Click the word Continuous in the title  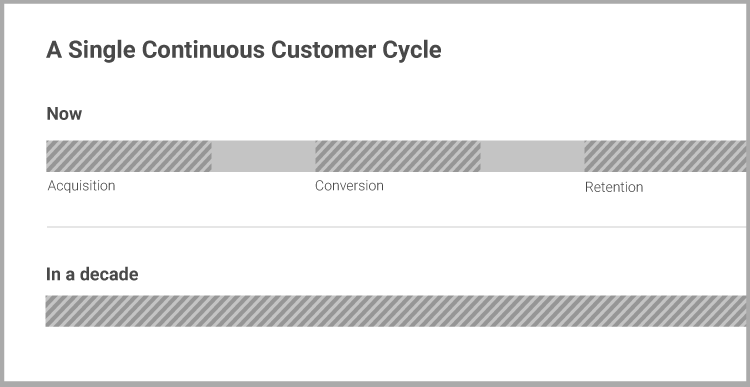click(x=203, y=50)
